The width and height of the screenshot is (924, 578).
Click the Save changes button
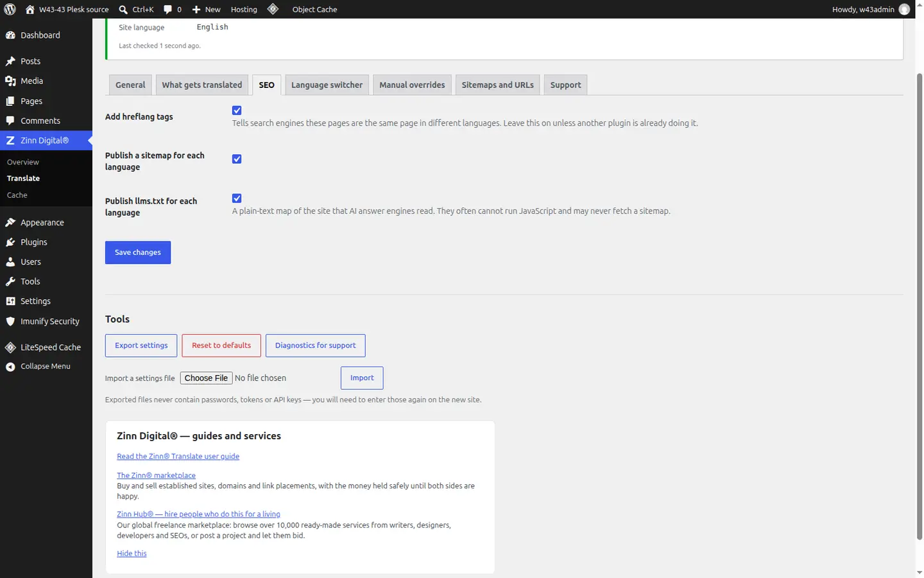coord(138,252)
